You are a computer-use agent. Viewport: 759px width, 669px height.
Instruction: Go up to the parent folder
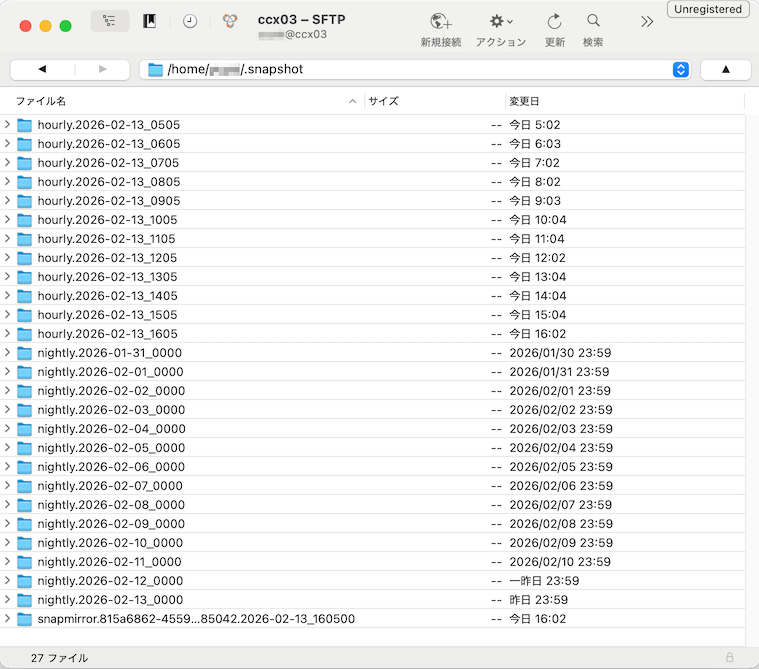(725, 69)
